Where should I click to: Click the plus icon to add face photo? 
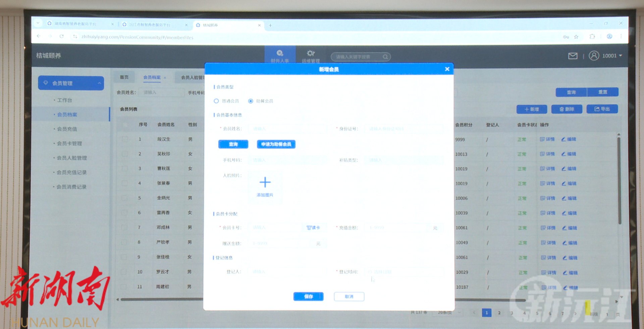click(265, 183)
